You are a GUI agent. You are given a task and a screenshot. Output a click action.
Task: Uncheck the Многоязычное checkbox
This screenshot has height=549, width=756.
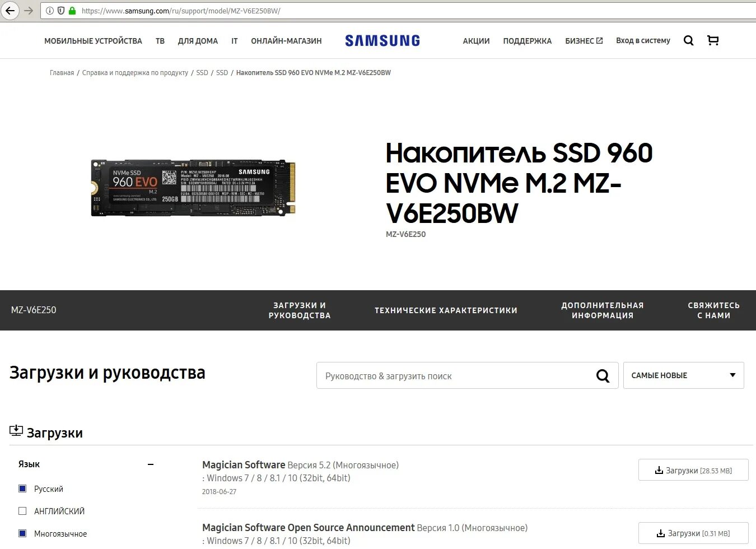point(22,533)
